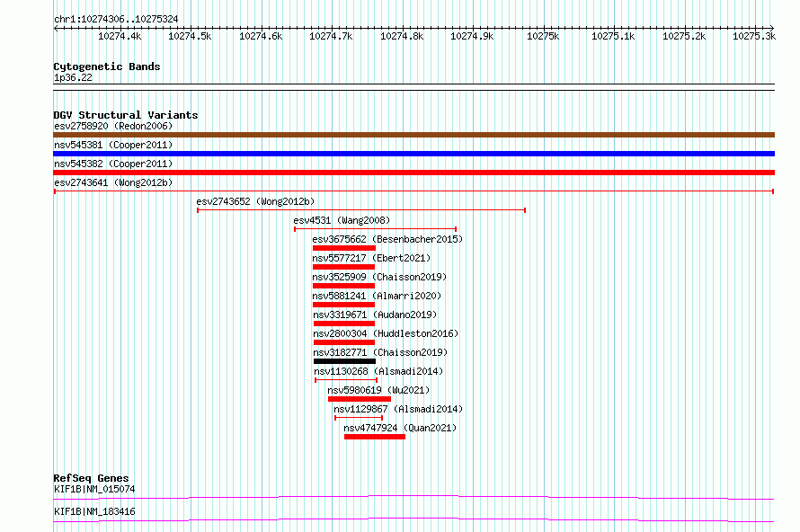Open the nsv5881241 (Almarri2020) variant label

[377, 296]
